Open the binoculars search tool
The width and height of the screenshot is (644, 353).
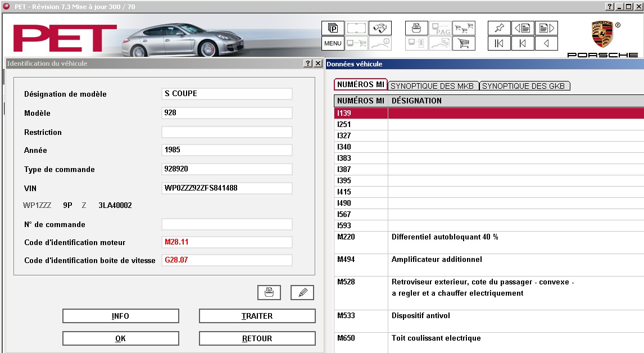(x=380, y=28)
